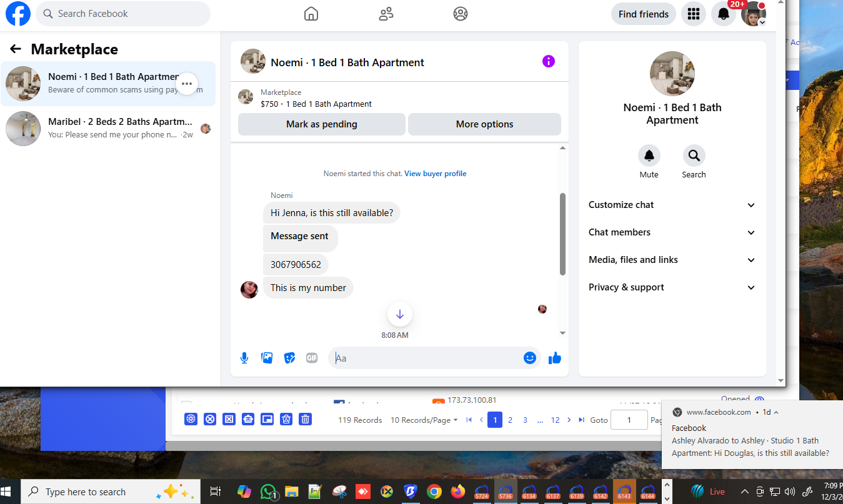Go to page 3 of records
The width and height of the screenshot is (843, 504).
point(526,420)
